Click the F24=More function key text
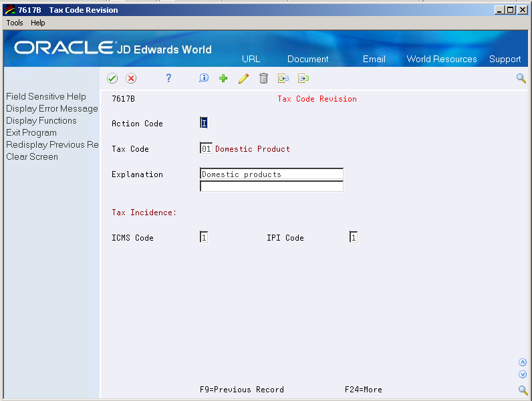This screenshot has height=401, width=532. (364, 390)
